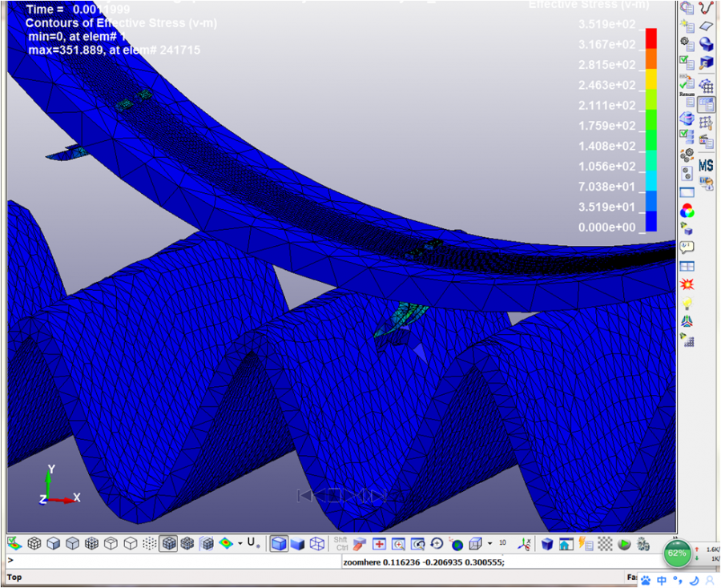Toggle shaded with mesh edges display mode
The height and width of the screenshot is (588, 721).
(169, 543)
